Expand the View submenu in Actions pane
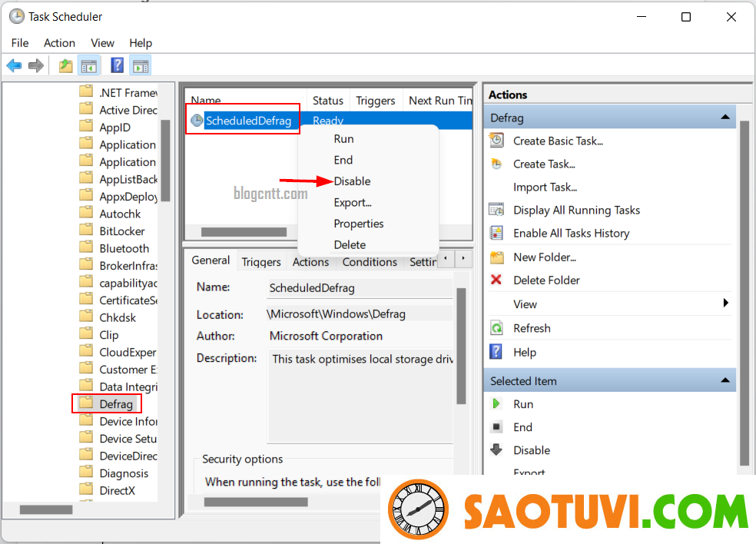 tap(725, 304)
